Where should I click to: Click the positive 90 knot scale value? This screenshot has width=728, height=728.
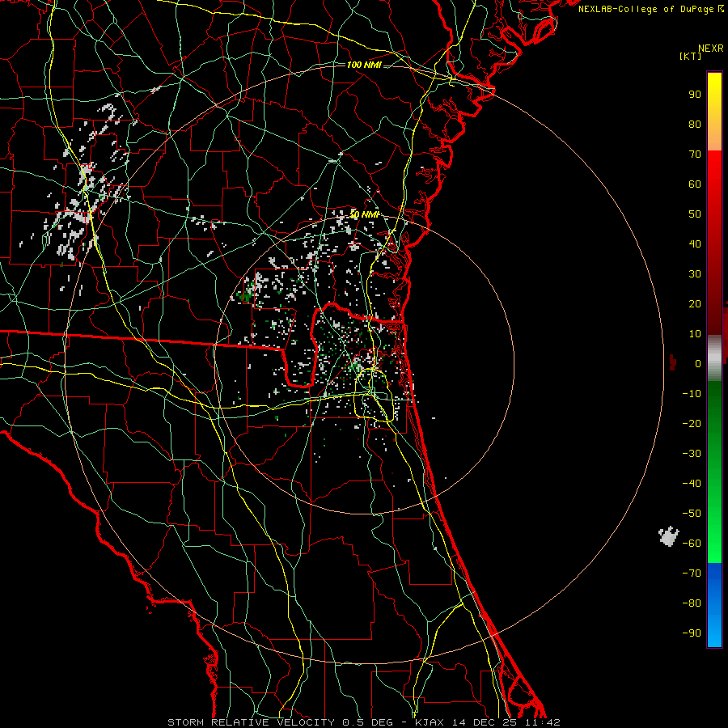click(695, 95)
